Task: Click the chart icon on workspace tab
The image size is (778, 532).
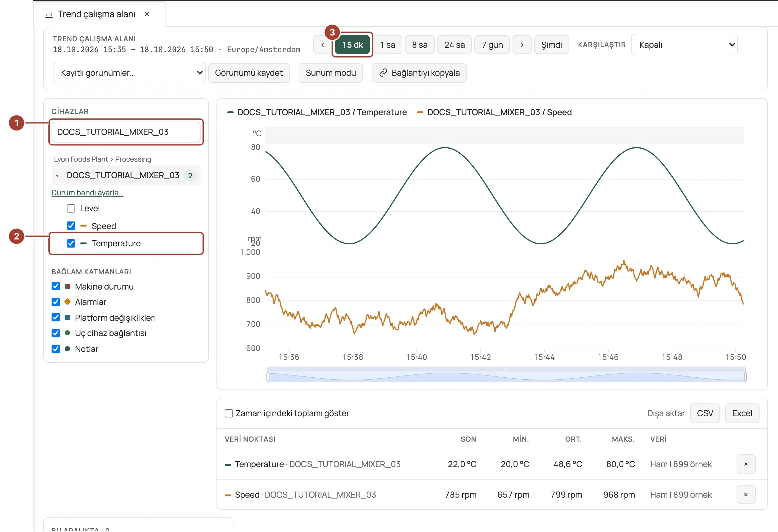Action: coord(49,14)
